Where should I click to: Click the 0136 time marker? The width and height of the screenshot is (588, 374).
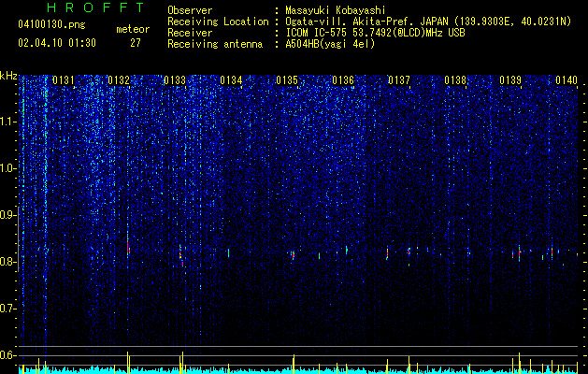pyautogui.click(x=343, y=79)
